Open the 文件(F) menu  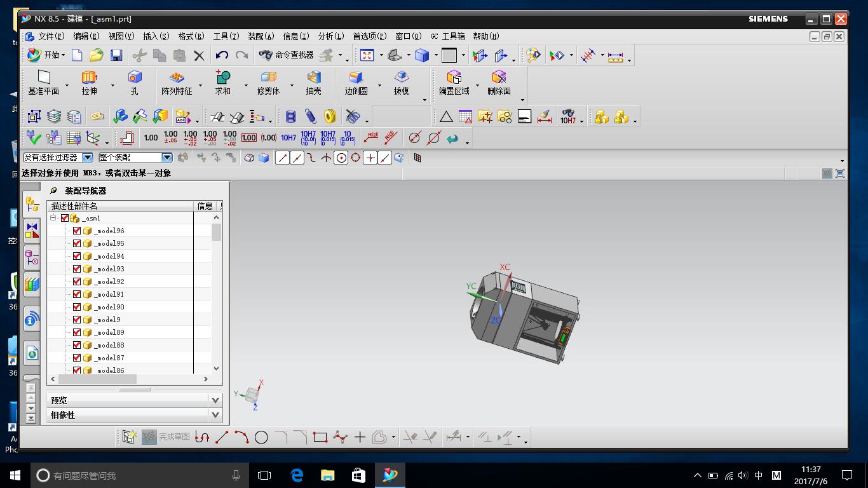[51, 36]
